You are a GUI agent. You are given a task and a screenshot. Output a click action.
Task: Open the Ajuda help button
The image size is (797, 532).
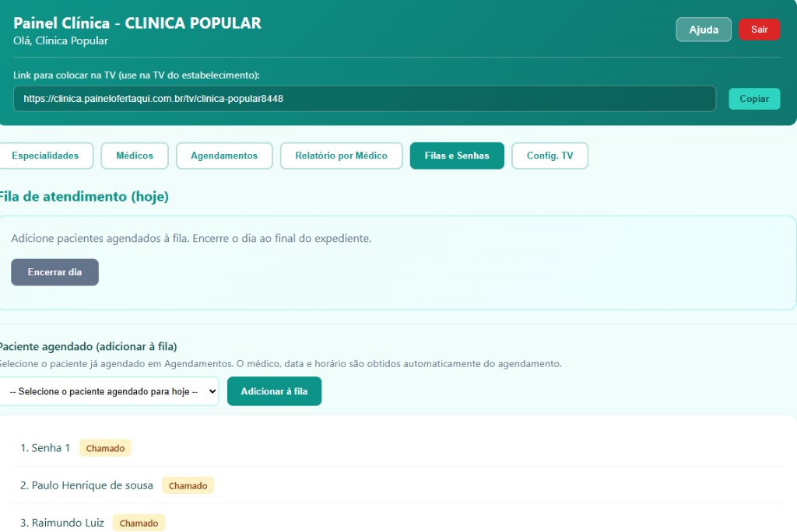click(704, 30)
